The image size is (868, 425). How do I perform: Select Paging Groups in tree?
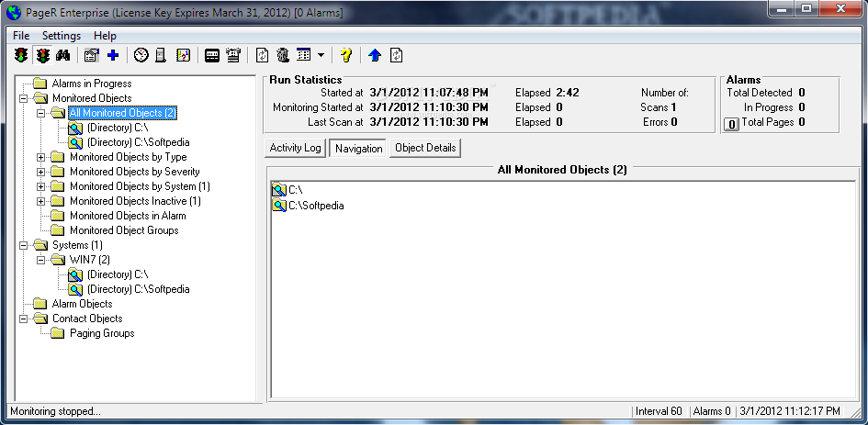click(102, 333)
